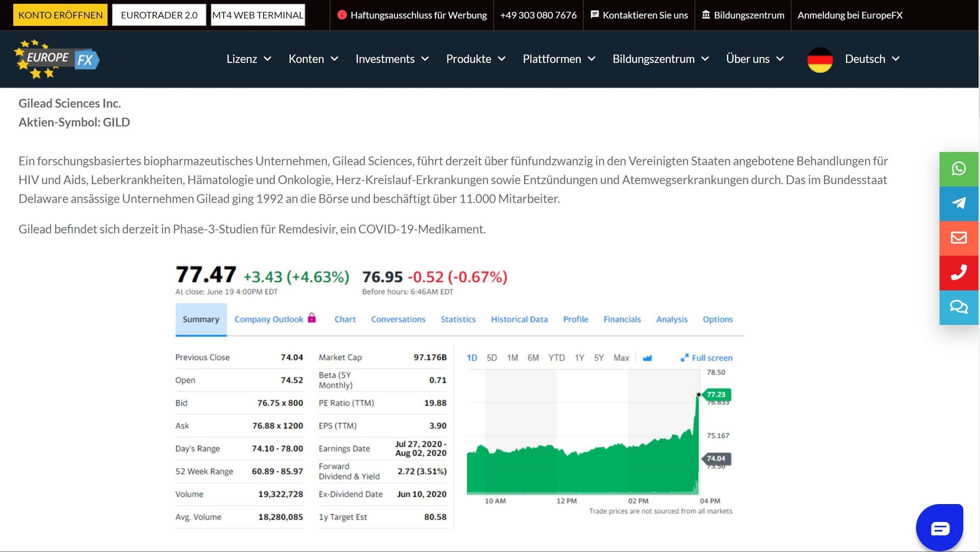Open the Telegram paper-plane icon

point(958,203)
